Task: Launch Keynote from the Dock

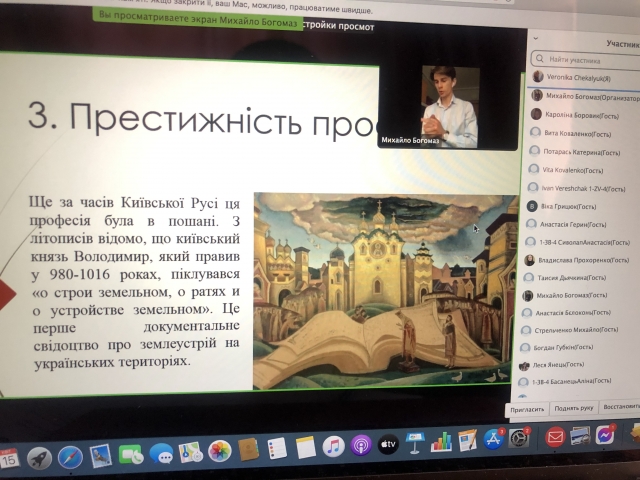Action: click(x=415, y=443)
